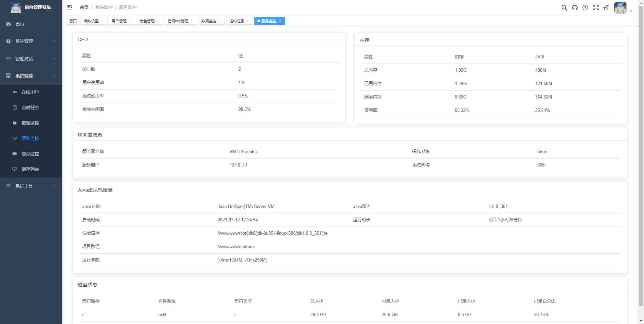Select 缓存列表 in the sidebar
Viewport: 644px width, 324px height.
click(x=30, y=169)
